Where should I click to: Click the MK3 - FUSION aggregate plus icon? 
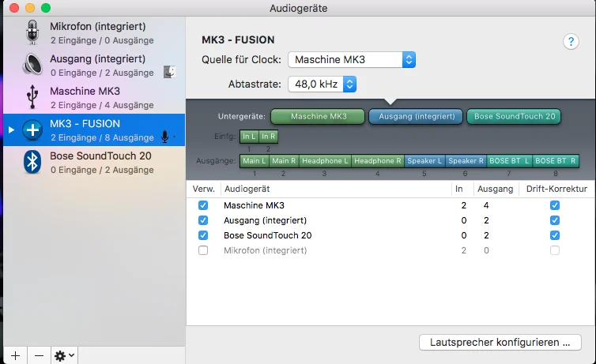coord(32,129)
